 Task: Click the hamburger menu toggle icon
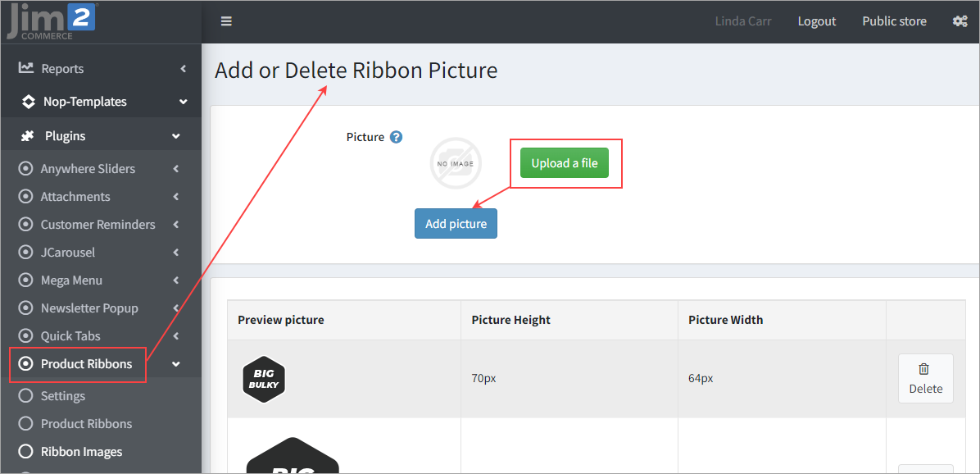(226, 21)
